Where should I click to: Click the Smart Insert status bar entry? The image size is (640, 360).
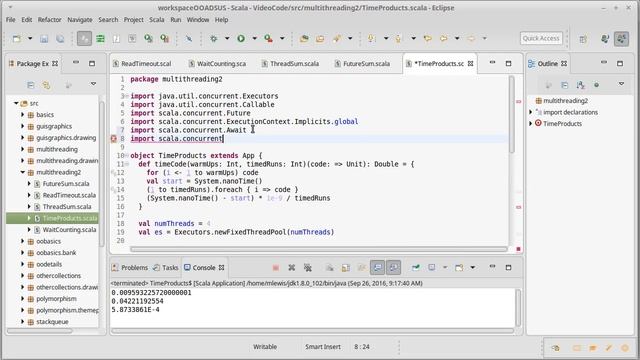click(322, 347)
